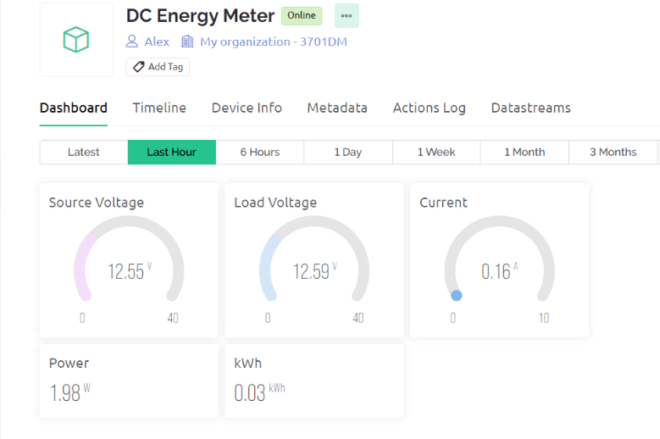Open My organization - 3701DM link

tap(274, 42)
